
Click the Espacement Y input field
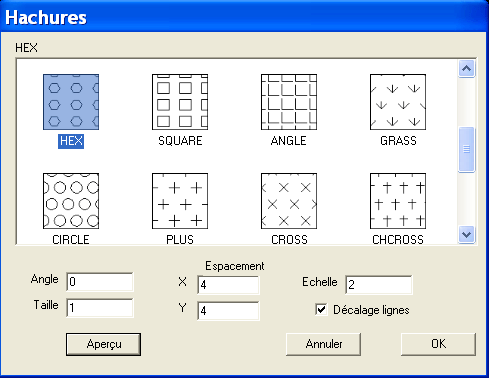click(228, 311)
